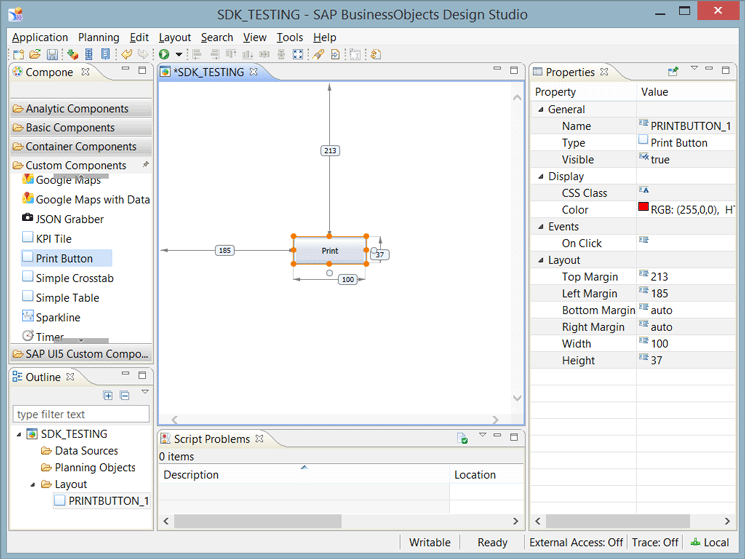Open the Search menu
745x559 pixels.
click(217, 38)
